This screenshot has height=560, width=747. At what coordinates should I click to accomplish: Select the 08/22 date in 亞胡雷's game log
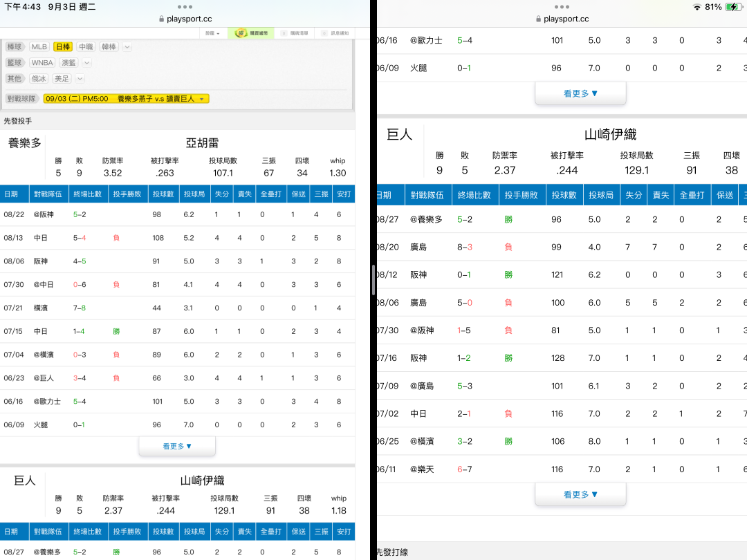click(14, 214)
